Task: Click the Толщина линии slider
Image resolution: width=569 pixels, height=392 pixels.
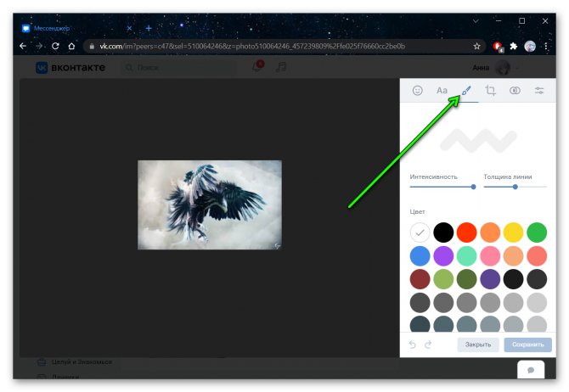Action: (515, 187)
